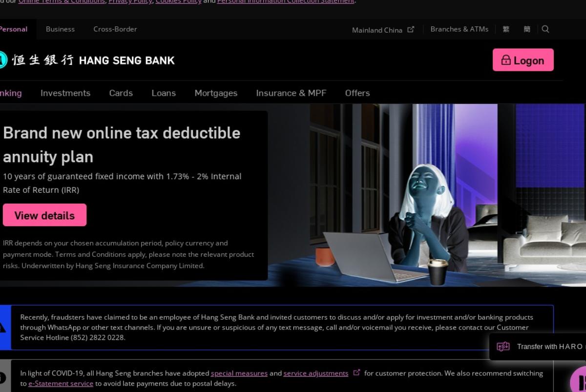The height and width of the screenshot is (392, 586).
Task: Click the fraud alert warning triangle icon
Action: (3, 327)
